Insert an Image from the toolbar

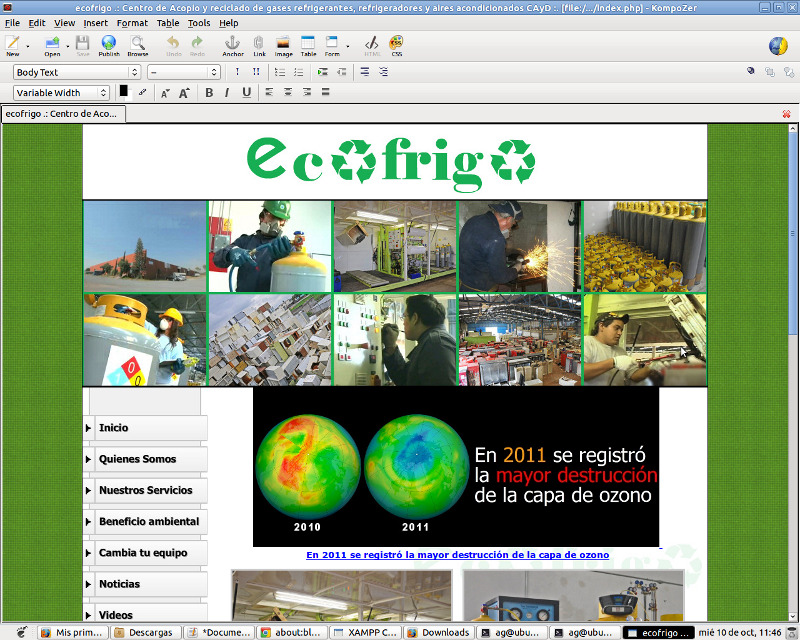[283, 45]
